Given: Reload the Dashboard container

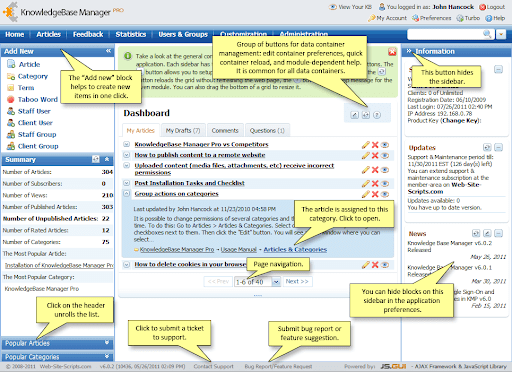Looking at the screenshot, I should (366, 115).
